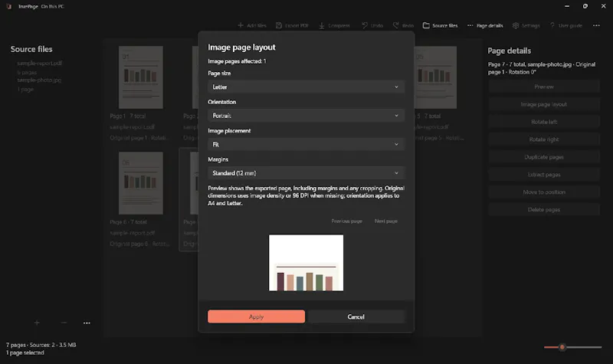Click the minus icon under Source files
The height and width of the screenshot is (364, 613).
click(x=64, y=323)
